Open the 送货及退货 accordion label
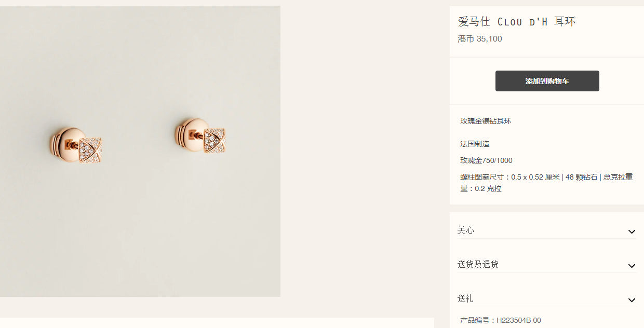Viewport: 644px width, 328px height. click(x=478, y=264)
